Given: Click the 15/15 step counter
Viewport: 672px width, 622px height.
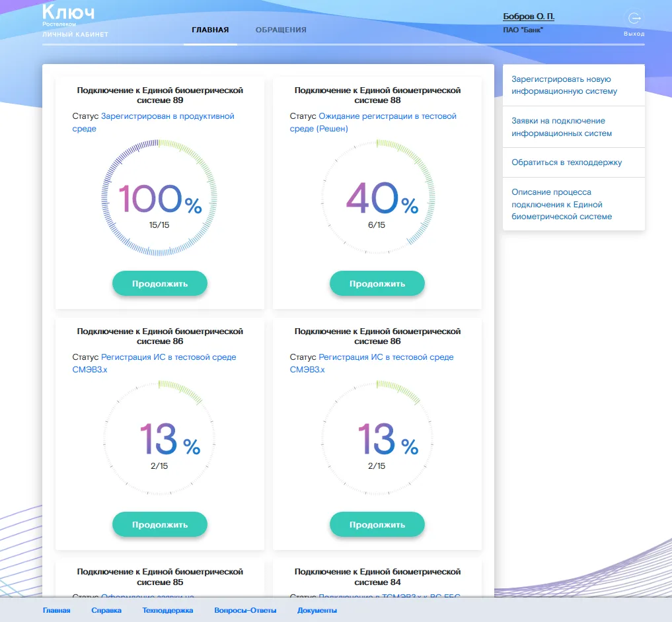Looking at the screenshot, I should (x=159, y=225).
